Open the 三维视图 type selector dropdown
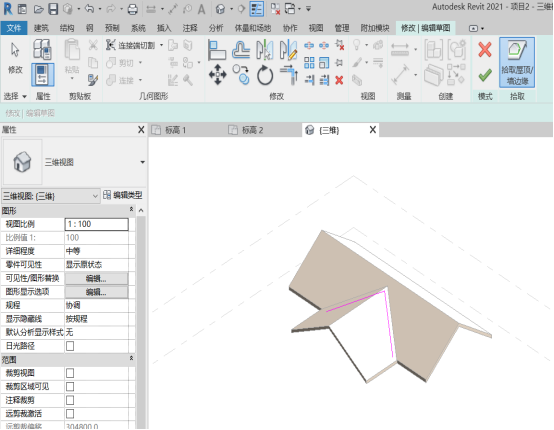Image resolution: width=554 pixels, height=430 pixels. [x=142, y=162]
